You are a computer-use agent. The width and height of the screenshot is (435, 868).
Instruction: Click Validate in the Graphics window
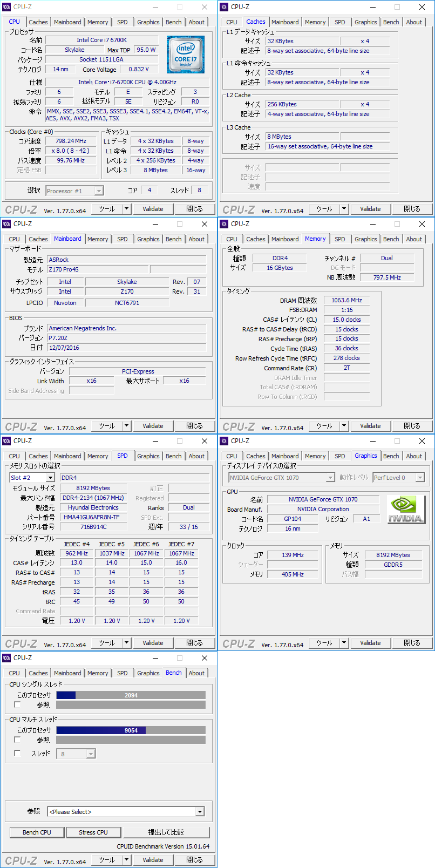click(x=370, y=643)
